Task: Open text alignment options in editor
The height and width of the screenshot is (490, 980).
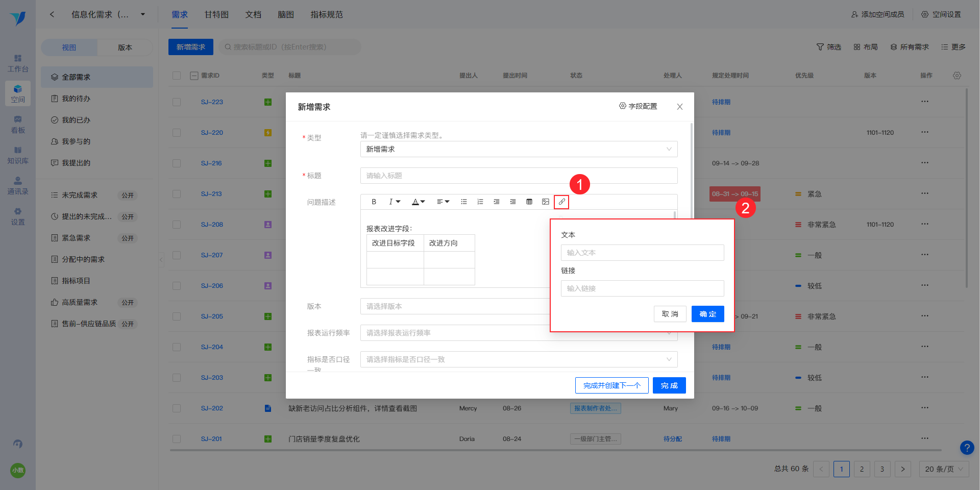Action: (x=443, y=202)
